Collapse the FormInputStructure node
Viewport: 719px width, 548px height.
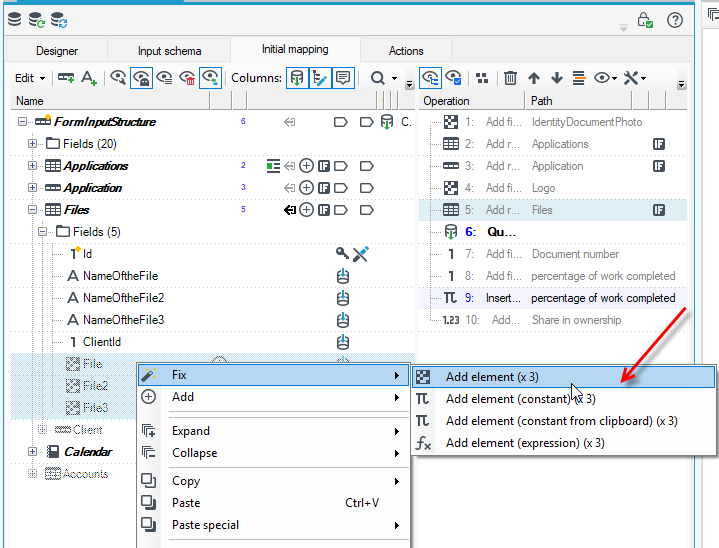(22, 122)
